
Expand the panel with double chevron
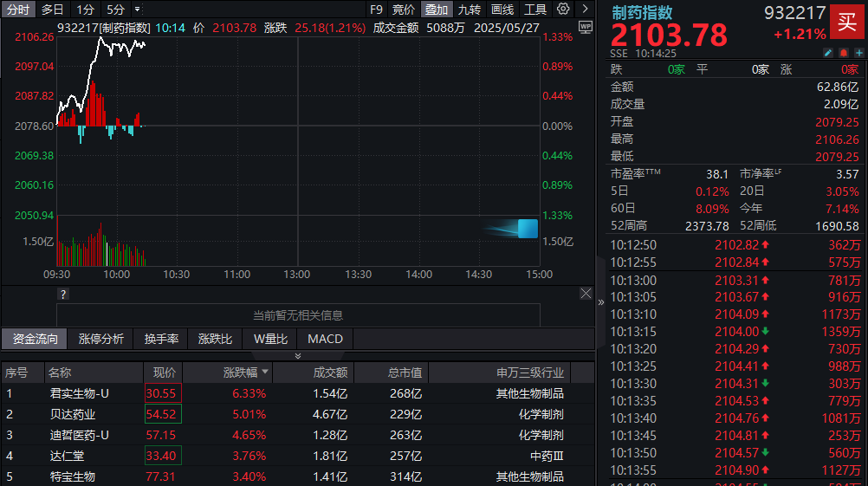click(x=298, y=355)
